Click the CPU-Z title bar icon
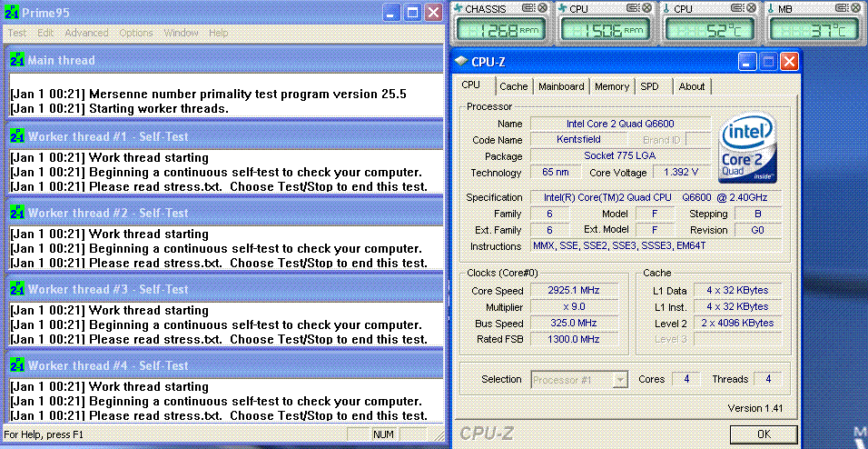The image size is (868, 449). pos(460,61)
